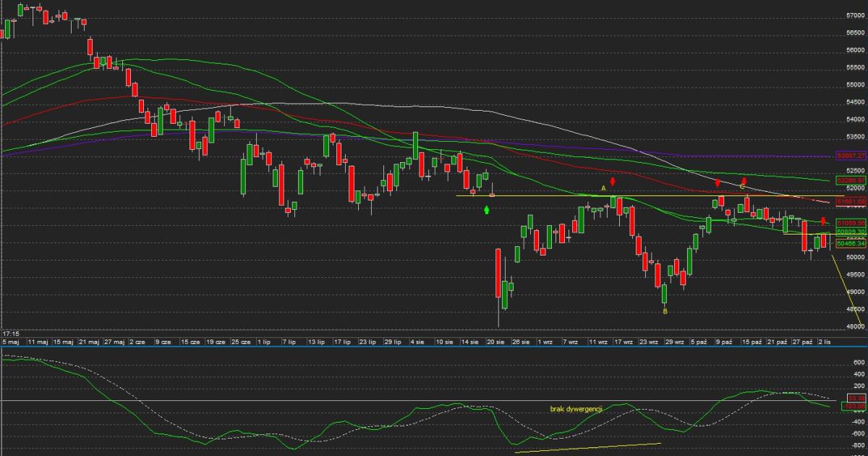Select the rightmost red down arrow marker

(822, 222)
